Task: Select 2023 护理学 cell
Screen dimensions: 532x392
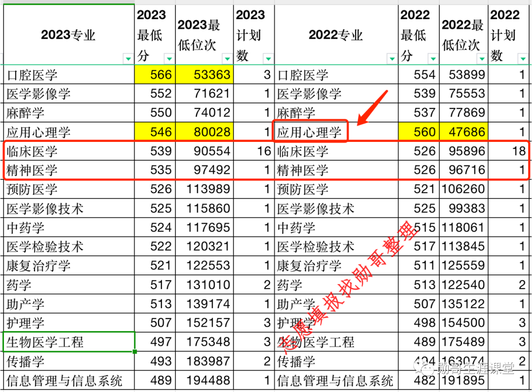Action: tap(69, 323)
